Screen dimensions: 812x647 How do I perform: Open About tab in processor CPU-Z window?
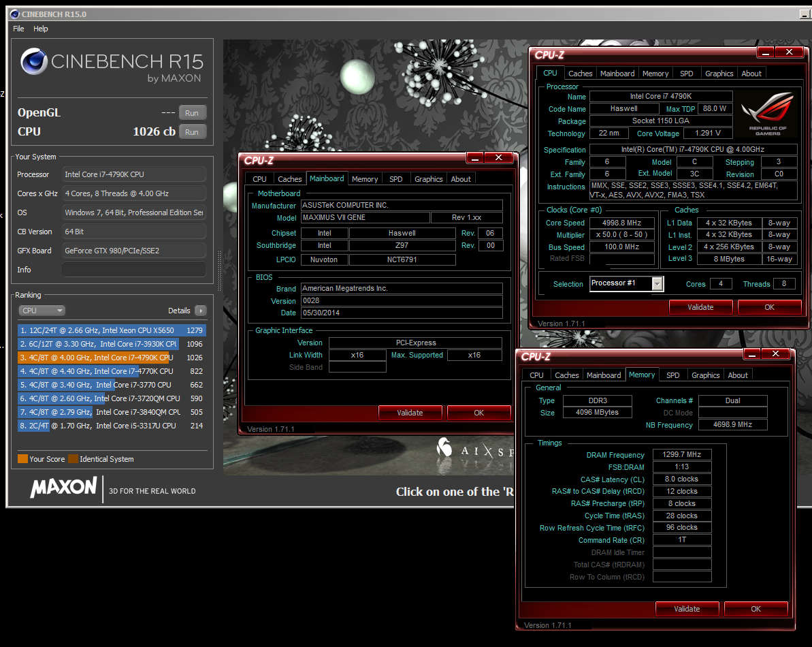click(x=751, y=74)
